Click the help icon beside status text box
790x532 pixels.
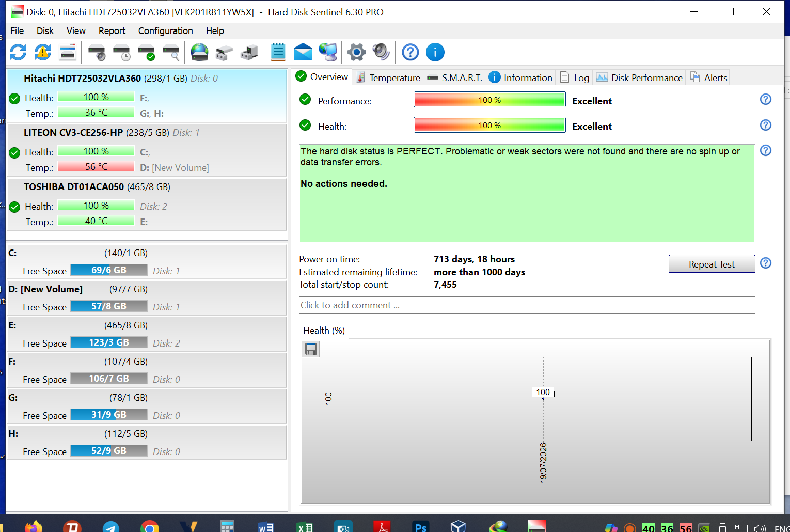pos(766,150)
